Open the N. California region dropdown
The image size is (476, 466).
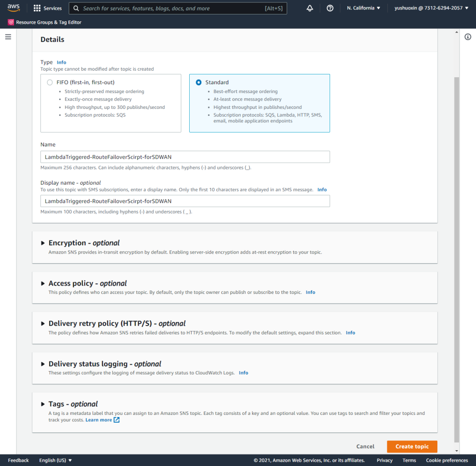(364, 8)
